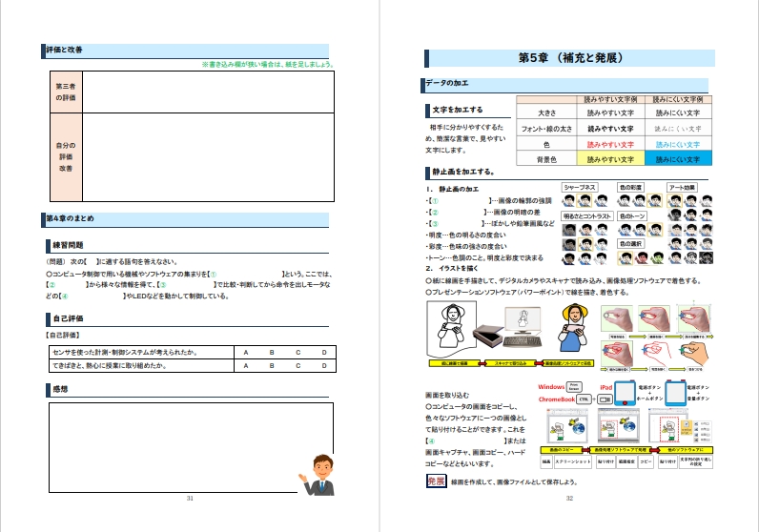Click page number 32

(x=570, y=498)
